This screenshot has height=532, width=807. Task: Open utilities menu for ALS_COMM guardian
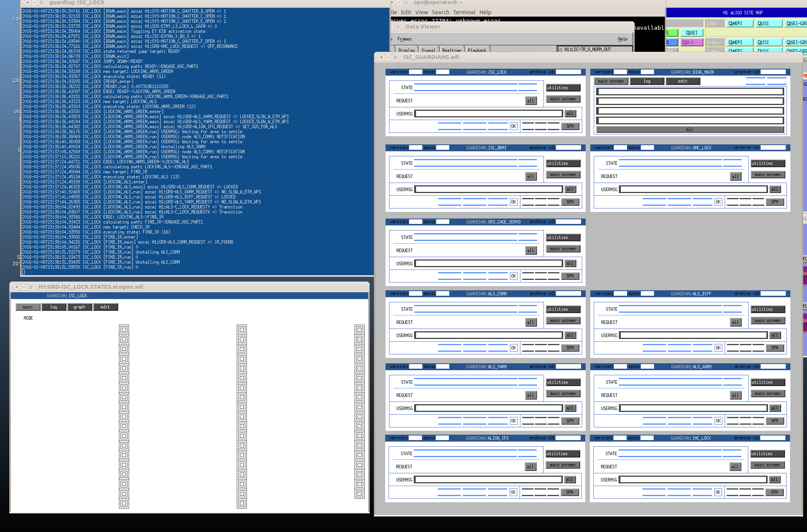[563, 309]
